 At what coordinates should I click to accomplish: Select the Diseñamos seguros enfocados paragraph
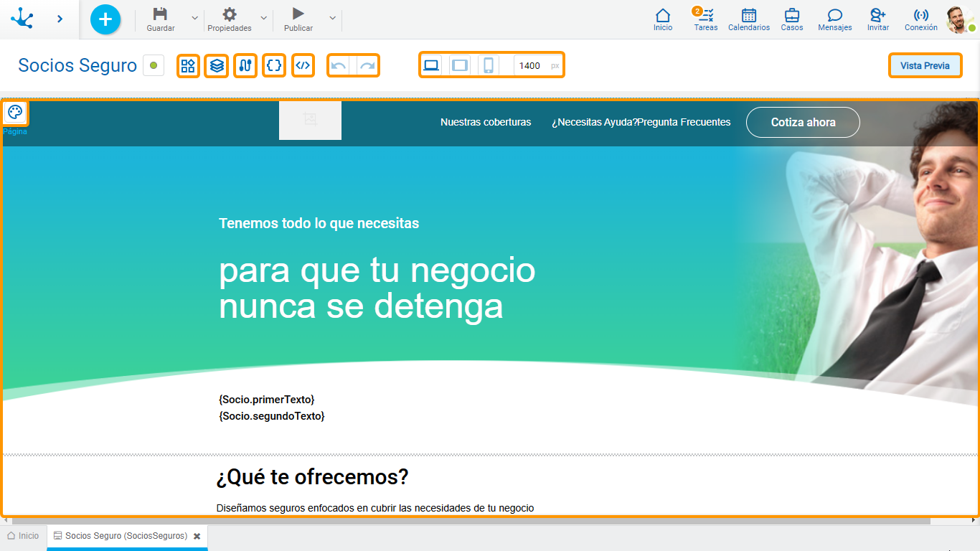click(x=375, y=508)
